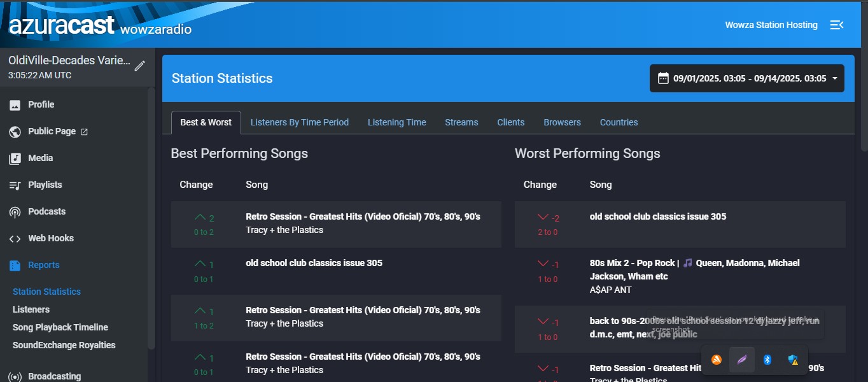Click the calendar icon in the date picker

(664, 78)
